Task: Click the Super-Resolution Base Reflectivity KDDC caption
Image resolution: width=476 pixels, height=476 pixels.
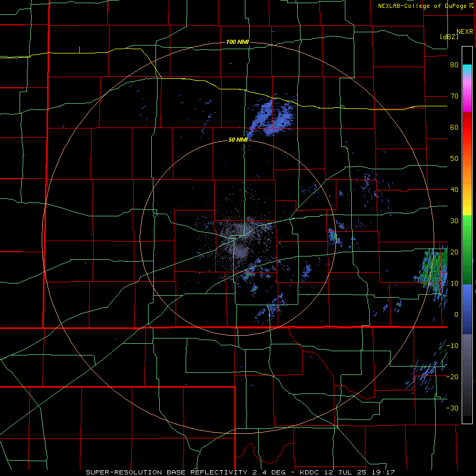Action: [240, 472]
